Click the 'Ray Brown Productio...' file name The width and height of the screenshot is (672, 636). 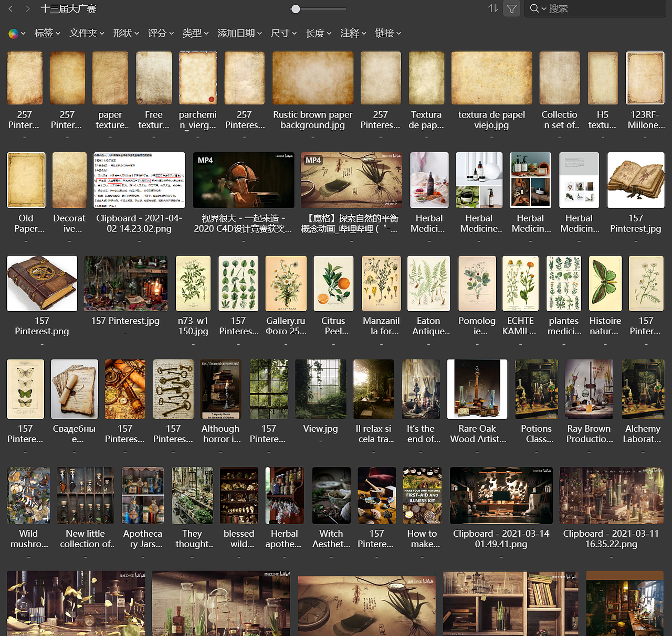click(589, 434)
